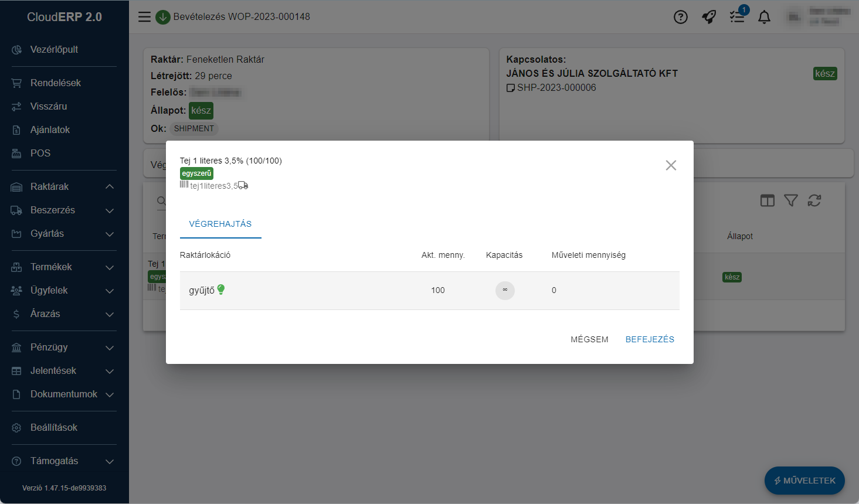Expand the Termékek menu section
The width and height of the screenshot is (859, 504).
[109, 267]
